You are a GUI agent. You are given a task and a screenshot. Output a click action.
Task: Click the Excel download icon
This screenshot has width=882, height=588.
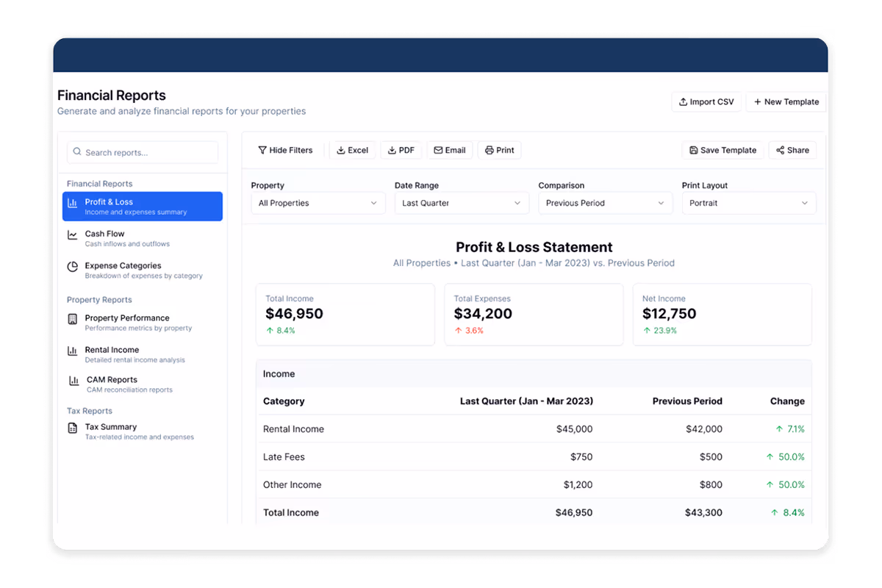341,150
